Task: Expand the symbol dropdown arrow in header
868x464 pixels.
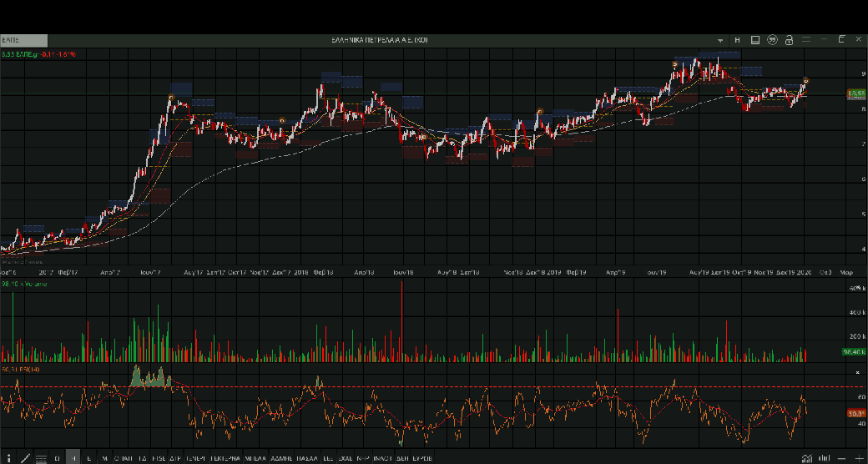Action: point(721,40)
